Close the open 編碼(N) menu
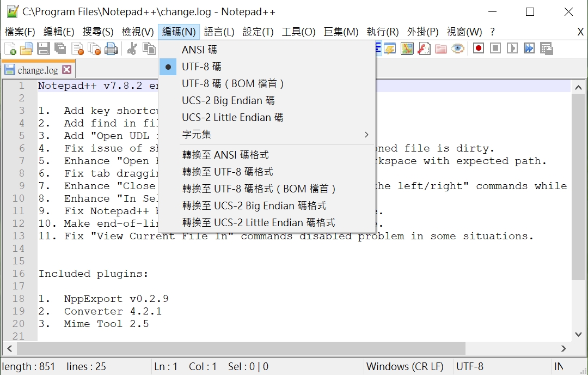 tap(179, 32)
